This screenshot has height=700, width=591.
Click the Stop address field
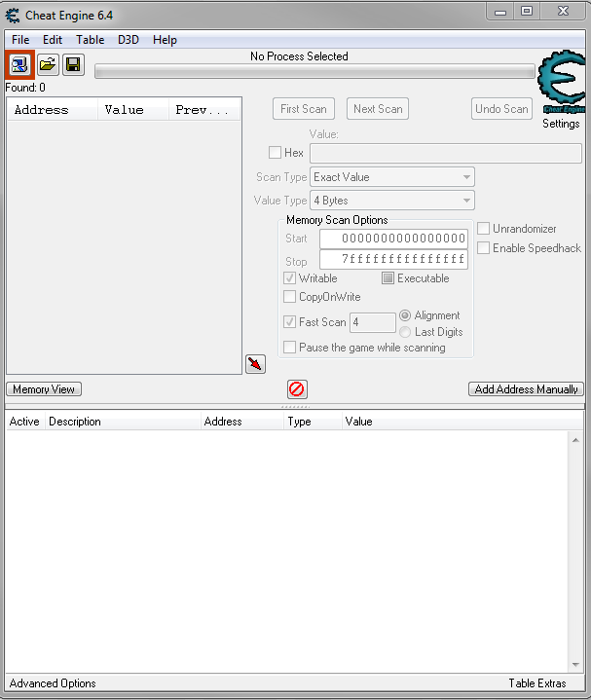click(x=393, y=259)
